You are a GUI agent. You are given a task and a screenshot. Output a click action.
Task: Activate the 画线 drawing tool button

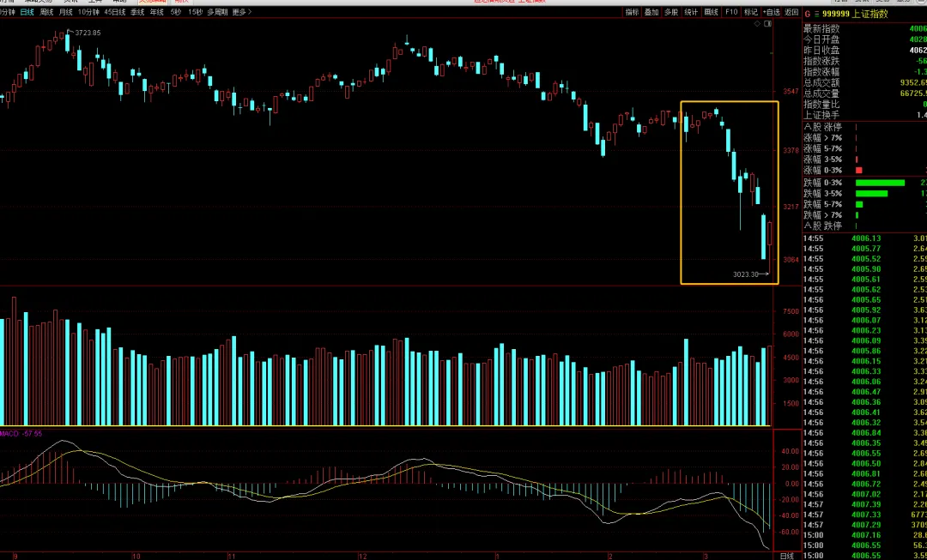711,12
